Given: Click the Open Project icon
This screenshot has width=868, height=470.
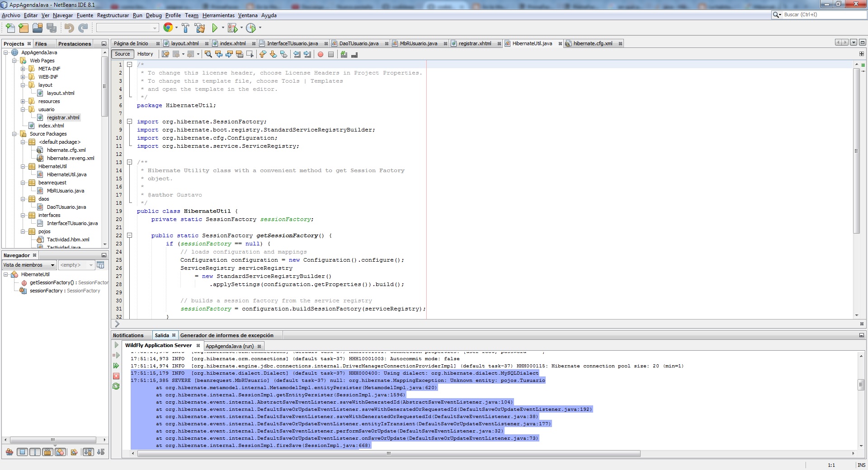Looking at the screenshot, I should 38,28.
